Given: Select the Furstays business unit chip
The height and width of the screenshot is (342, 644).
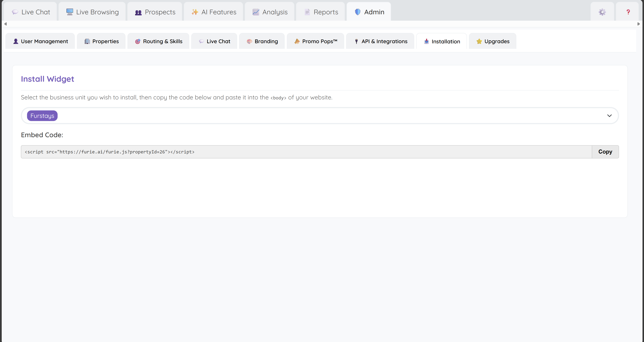Looking at the screenshot, I should [42, 116].
